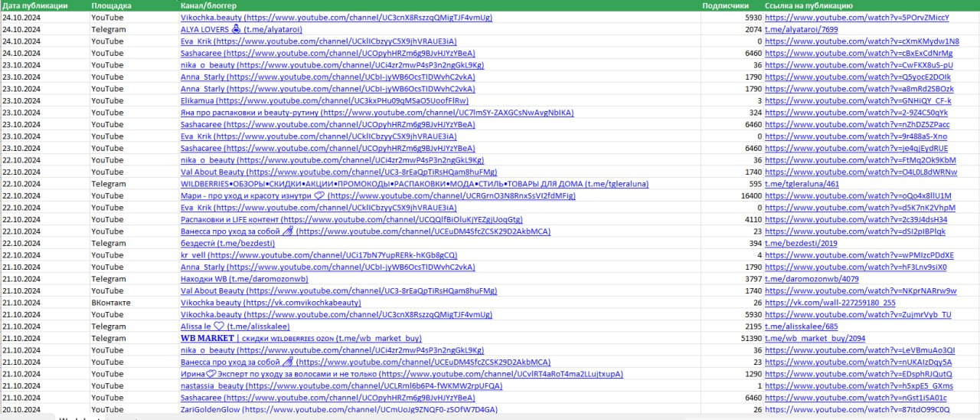The height and width of the screenshot is (420, 980).
Task: Open 'Распаковки и LIFE контент' channel link
Action: pos(351,219)
